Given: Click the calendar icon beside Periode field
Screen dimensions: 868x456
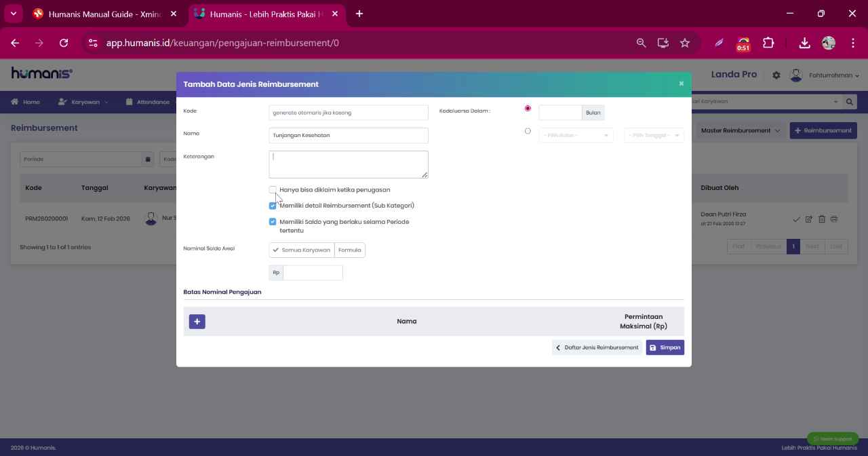Looking at the screenshot, I should (148, 159).
